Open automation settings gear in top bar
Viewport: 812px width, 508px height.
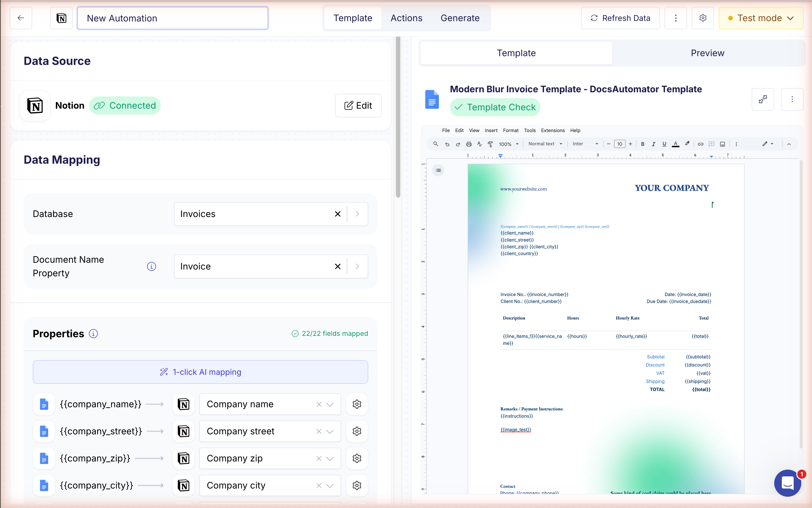[x=703, y=18]
